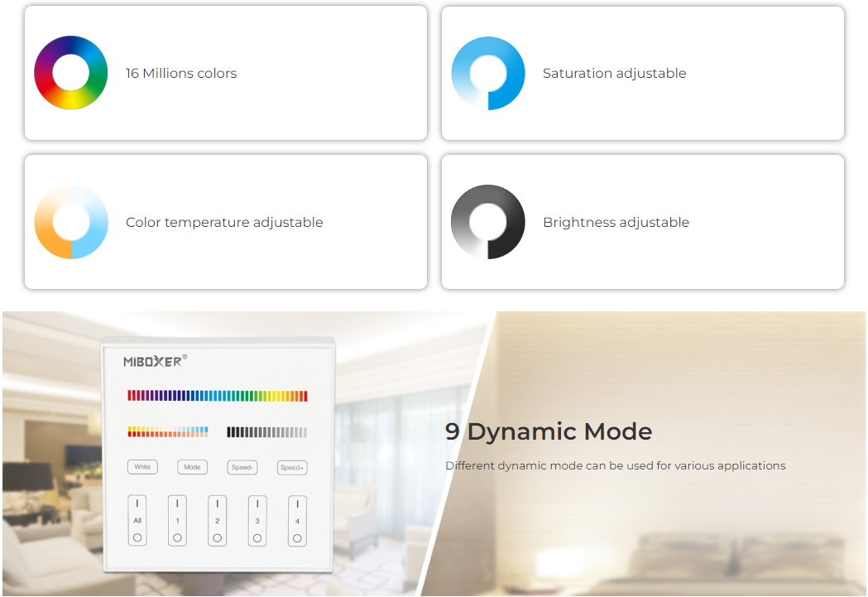Click the rainbow RGB color slider bar
868x597 pixels.
[x=217, y=396]
